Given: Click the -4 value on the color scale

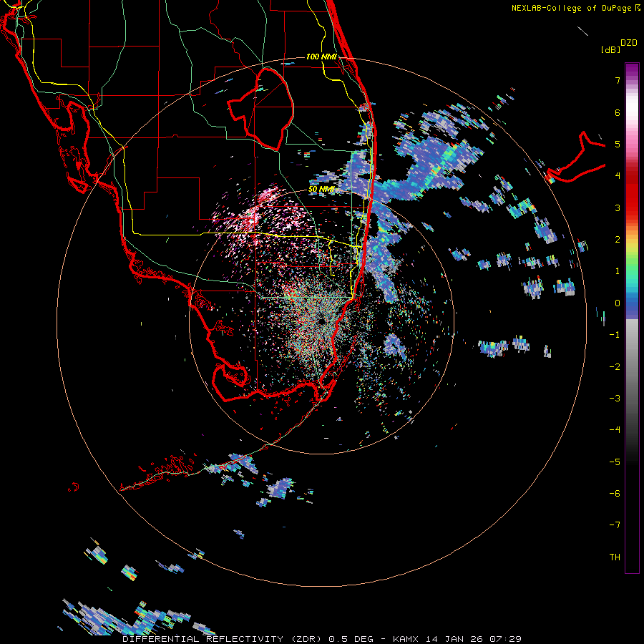Looking at the screenshot, I should tap(615, 429).
